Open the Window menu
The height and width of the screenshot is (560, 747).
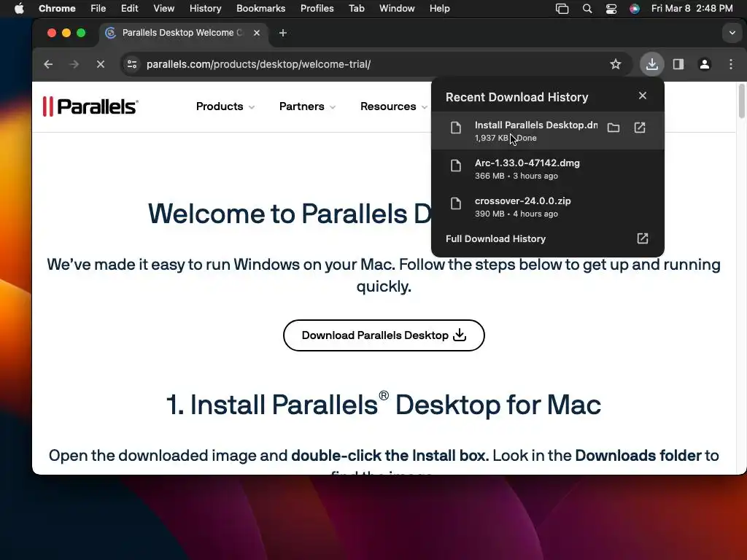click(397, 9)
